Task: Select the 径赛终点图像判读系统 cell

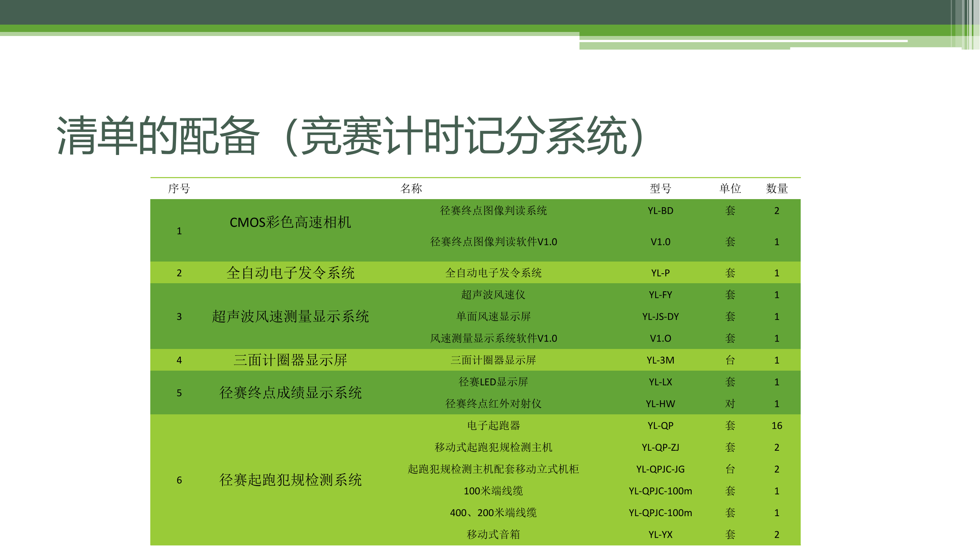Action: [x=493, y=210]
